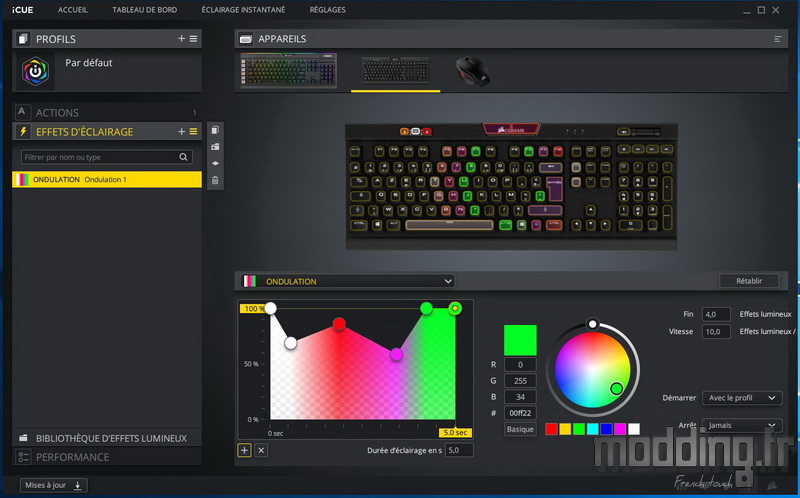Open the Arrêt dropdown (Jamais)
The height and width of the screenshot is (498, 800).
click(x=742, y=425)
